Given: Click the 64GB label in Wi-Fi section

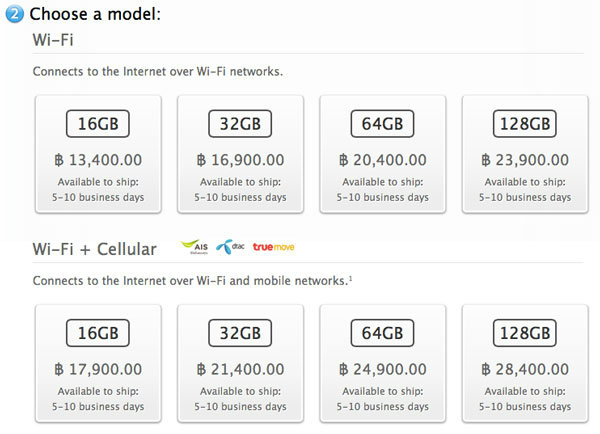Looking at the screenshot, I should 382,124.
